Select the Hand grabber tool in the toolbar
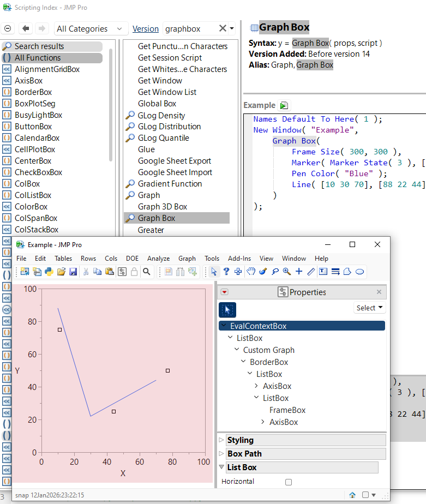This screenshot has width=426, height=504. pyautogui.click(x=251, y=272)
